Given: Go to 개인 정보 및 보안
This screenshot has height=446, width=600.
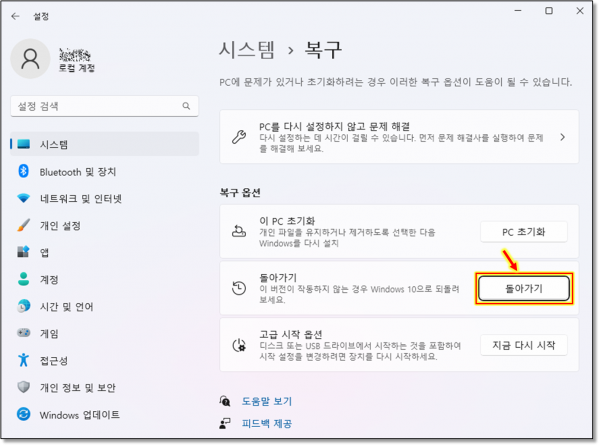Looking at the screenshot, I should tap(77, 388).
